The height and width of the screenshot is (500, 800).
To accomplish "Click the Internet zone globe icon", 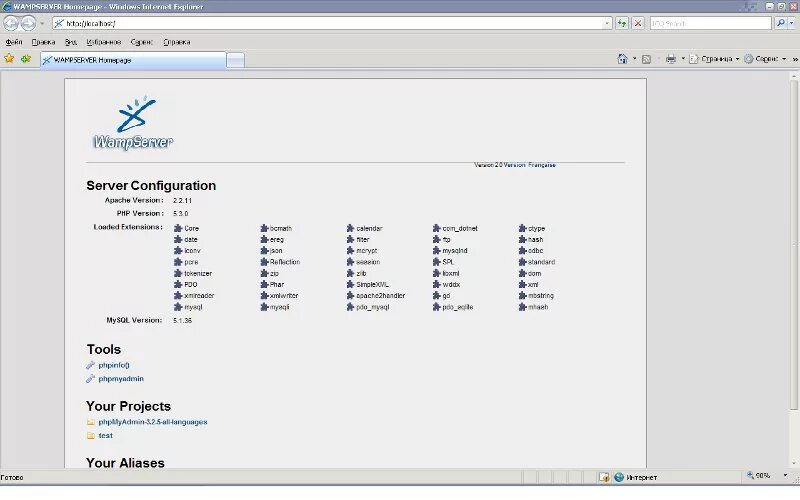I will 619,477.
